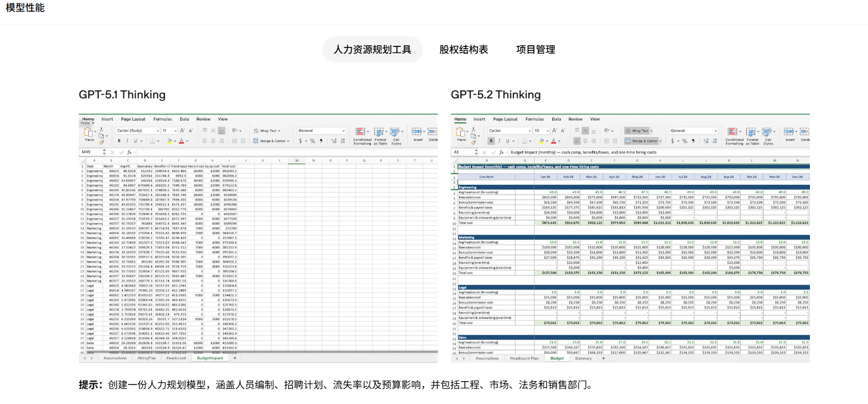Open the 股权结构表 tab

463,49
